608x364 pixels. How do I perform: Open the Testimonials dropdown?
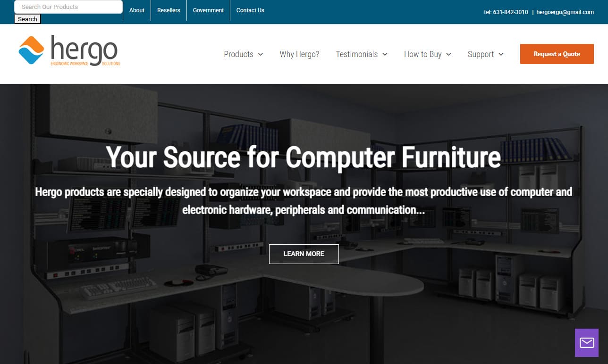coord(361,54)
